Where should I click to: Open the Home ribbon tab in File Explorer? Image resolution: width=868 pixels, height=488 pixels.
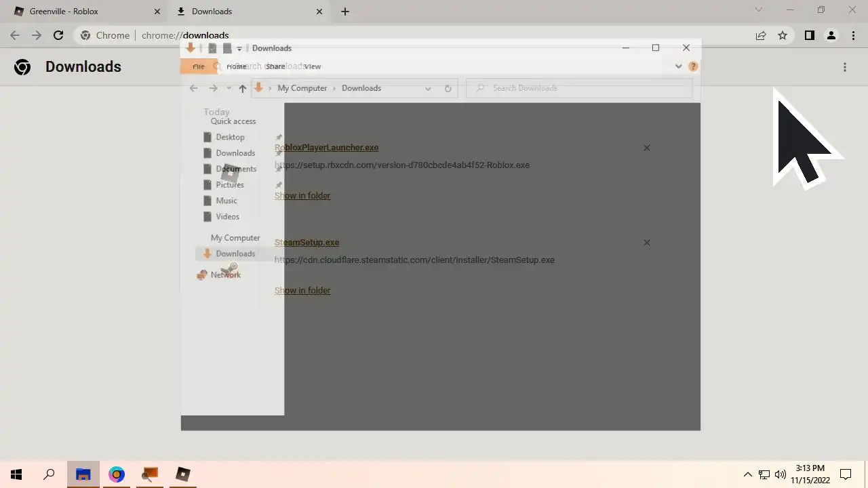[x=236, y=66]
